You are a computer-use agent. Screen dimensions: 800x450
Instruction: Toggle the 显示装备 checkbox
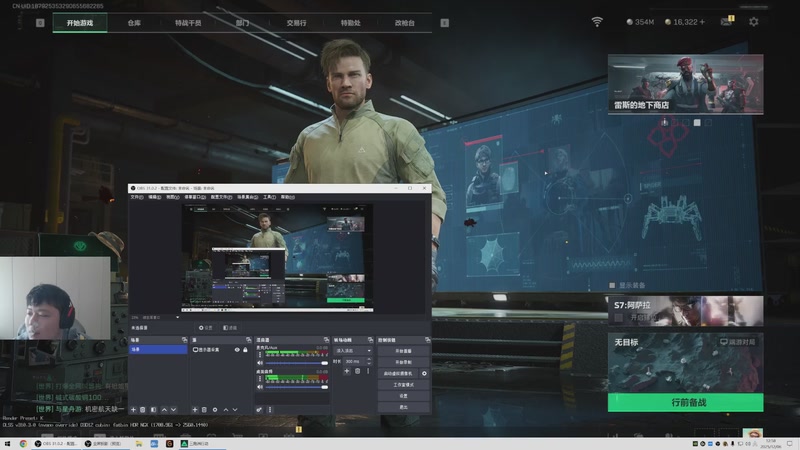[x=612, y=285]
